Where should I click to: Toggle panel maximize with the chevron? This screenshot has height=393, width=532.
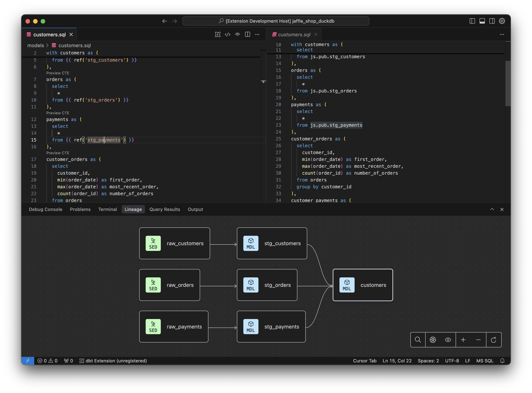[492, 209]
